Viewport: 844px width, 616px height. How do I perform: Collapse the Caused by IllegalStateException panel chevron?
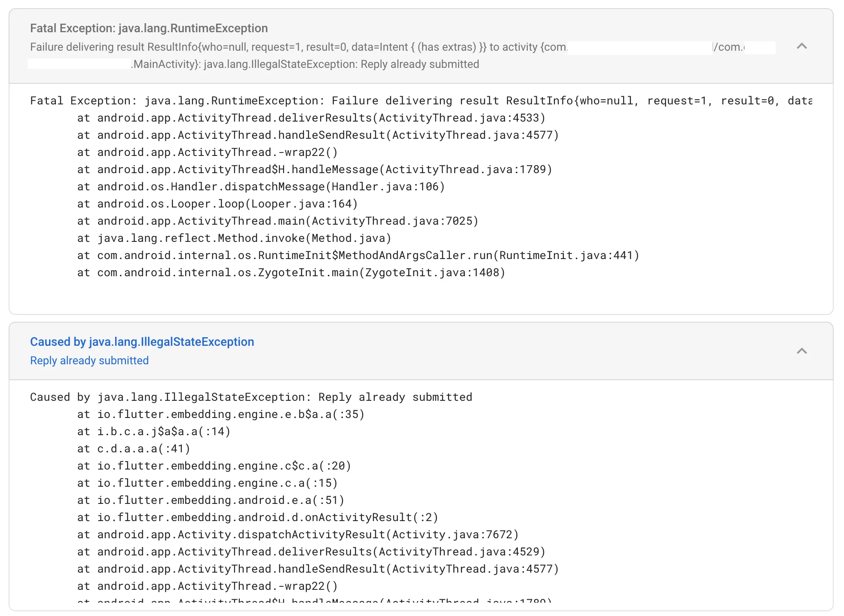pyautogui.click(x=801, y=351)
